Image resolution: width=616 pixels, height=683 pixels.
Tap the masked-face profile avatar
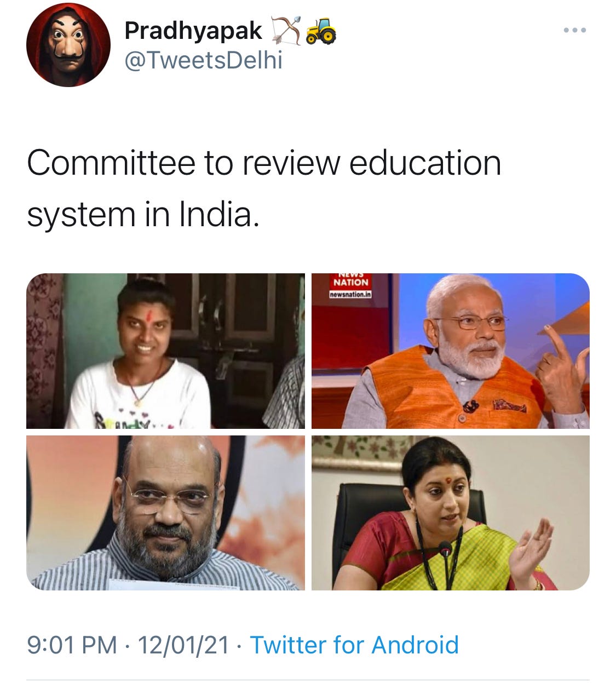coord(68,45)
